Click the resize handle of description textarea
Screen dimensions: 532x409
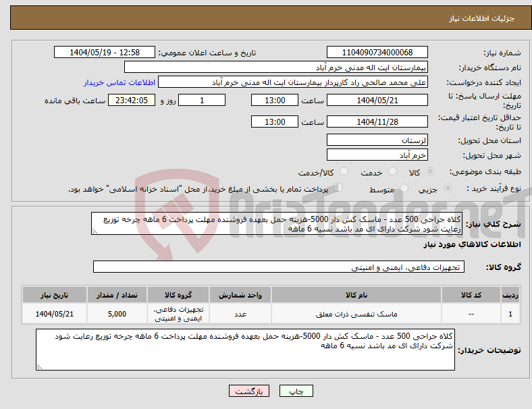[x=95, y=231]
